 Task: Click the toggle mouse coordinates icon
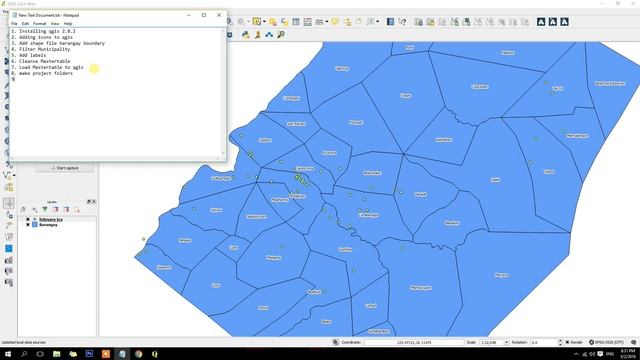tap(336, 342)
